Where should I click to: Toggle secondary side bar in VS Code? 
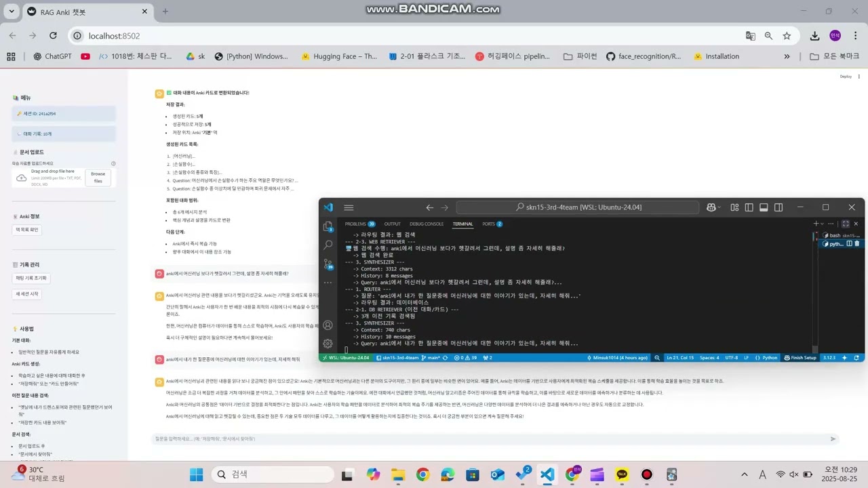coord(778,207)
